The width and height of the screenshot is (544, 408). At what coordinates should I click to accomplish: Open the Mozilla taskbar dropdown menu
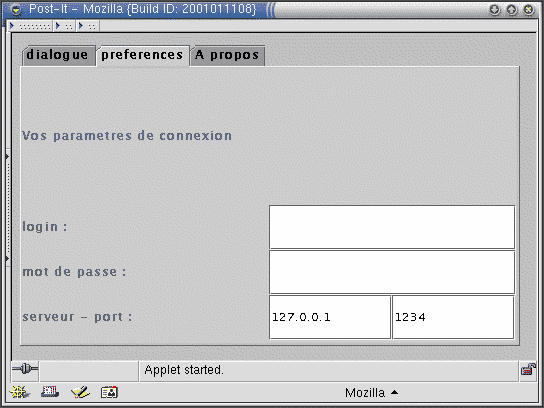point(371,393)
